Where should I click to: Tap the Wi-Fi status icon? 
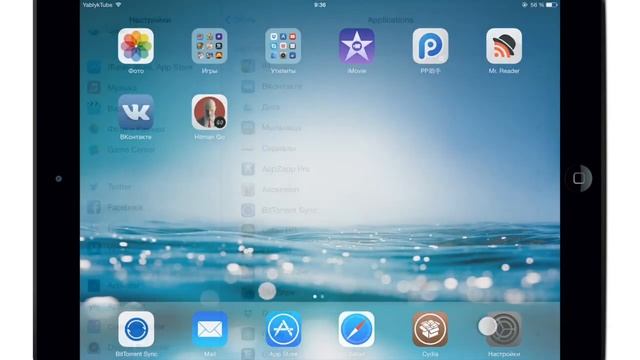tap(119, 5)
